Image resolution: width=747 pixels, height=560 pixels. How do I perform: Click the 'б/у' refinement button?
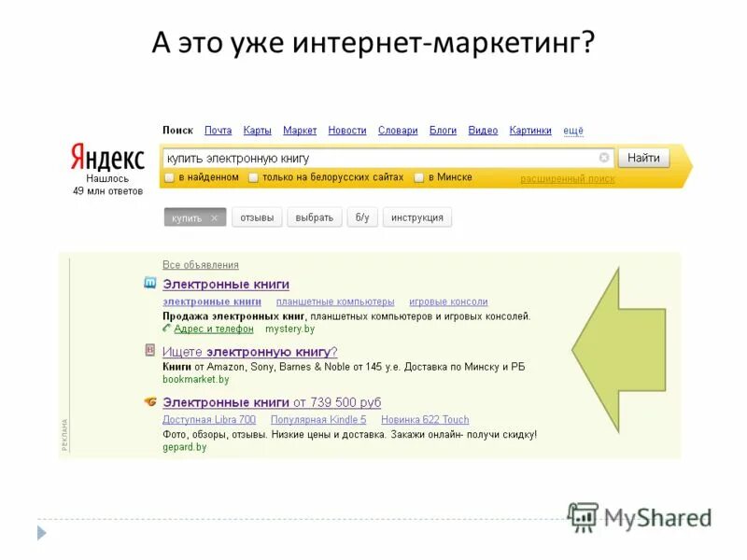[362, 217]
